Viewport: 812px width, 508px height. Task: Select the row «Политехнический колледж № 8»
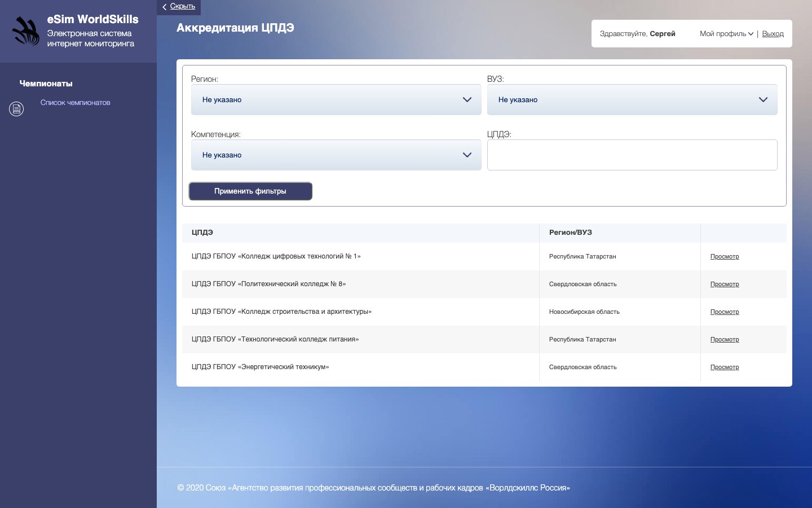484,284
